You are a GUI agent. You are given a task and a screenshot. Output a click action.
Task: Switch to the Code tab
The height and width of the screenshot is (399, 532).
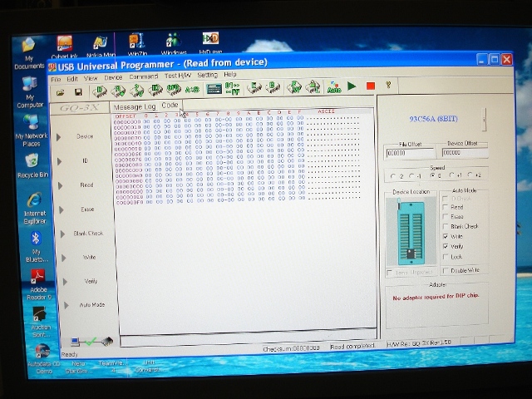pyautogui.click(x=170, y=106)
